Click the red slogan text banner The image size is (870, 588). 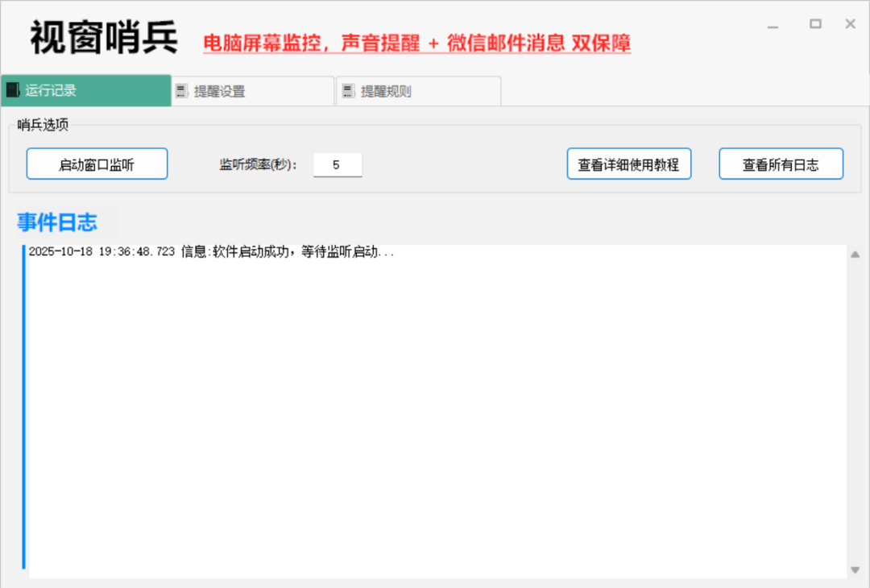pos(419,43)
